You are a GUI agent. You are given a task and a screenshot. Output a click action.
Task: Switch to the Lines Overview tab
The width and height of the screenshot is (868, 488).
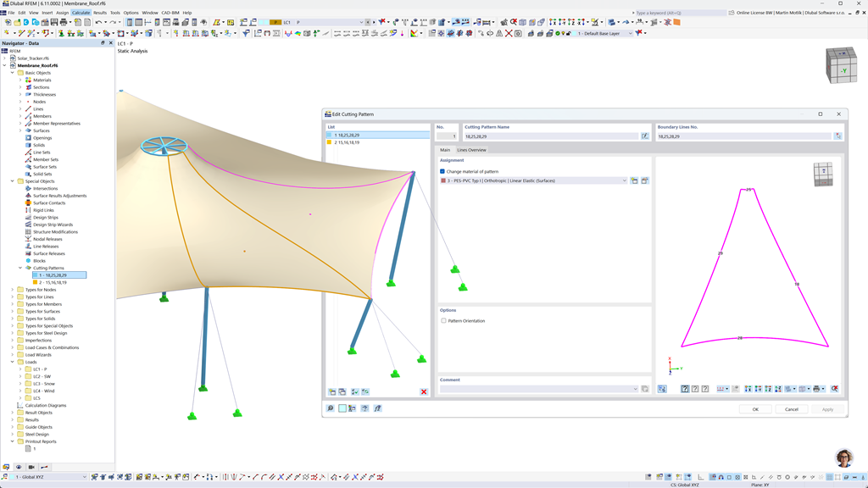pos(471,149)
